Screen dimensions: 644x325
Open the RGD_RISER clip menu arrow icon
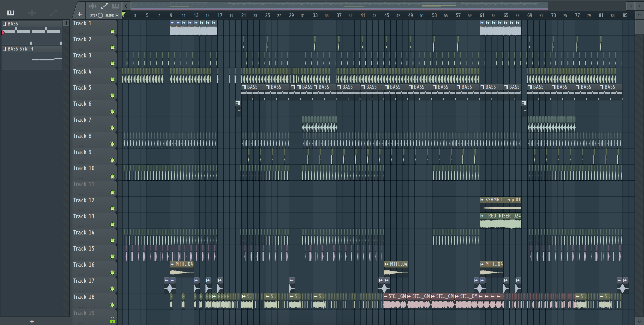point(482,216)
